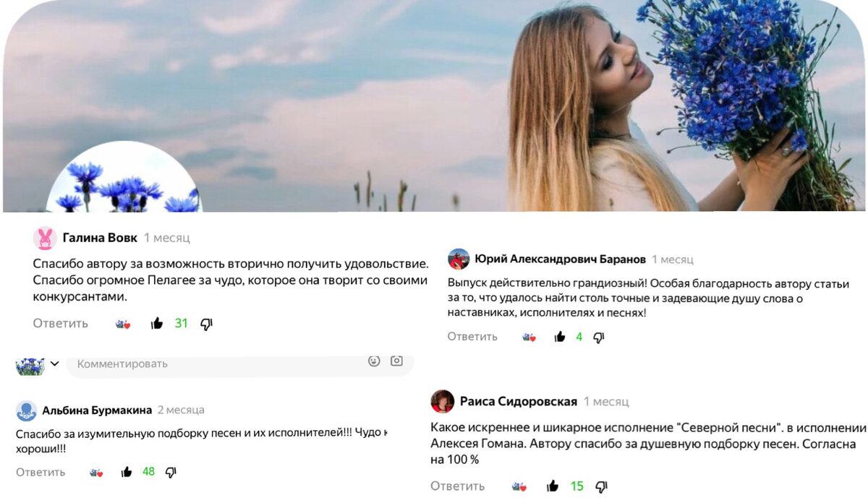
Task: Reply to Альбина Бурмакина's comment
Action: [x=41, y=472]
